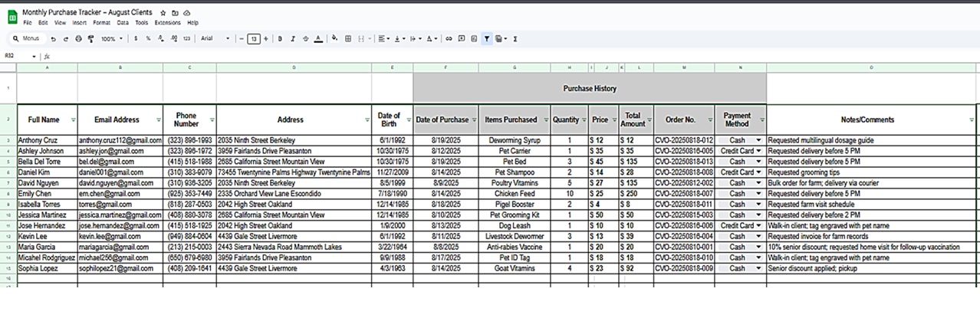Click the functions sigma icon
The image size is (980, 318).
click(x=515, y=38)
